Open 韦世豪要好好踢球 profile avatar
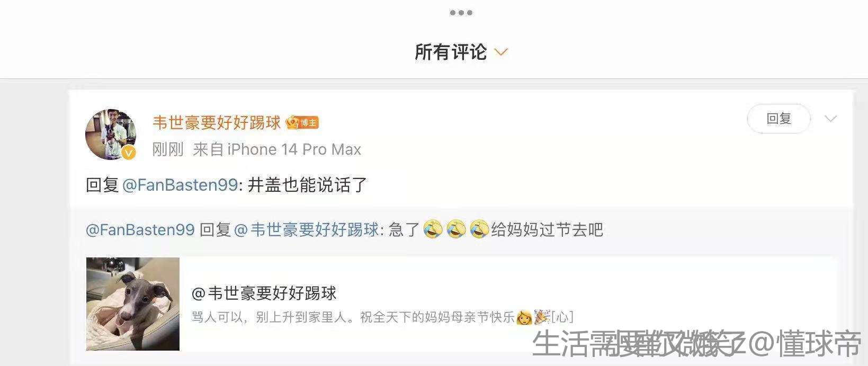 111,135
